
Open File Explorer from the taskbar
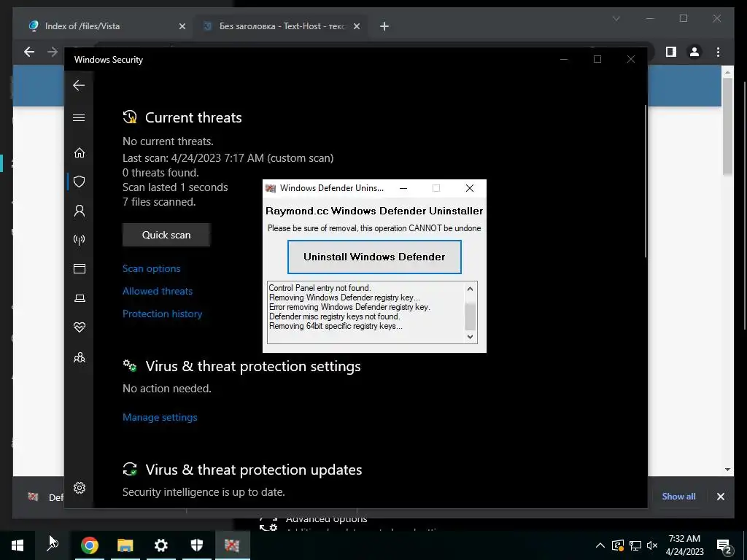point(125,545)
